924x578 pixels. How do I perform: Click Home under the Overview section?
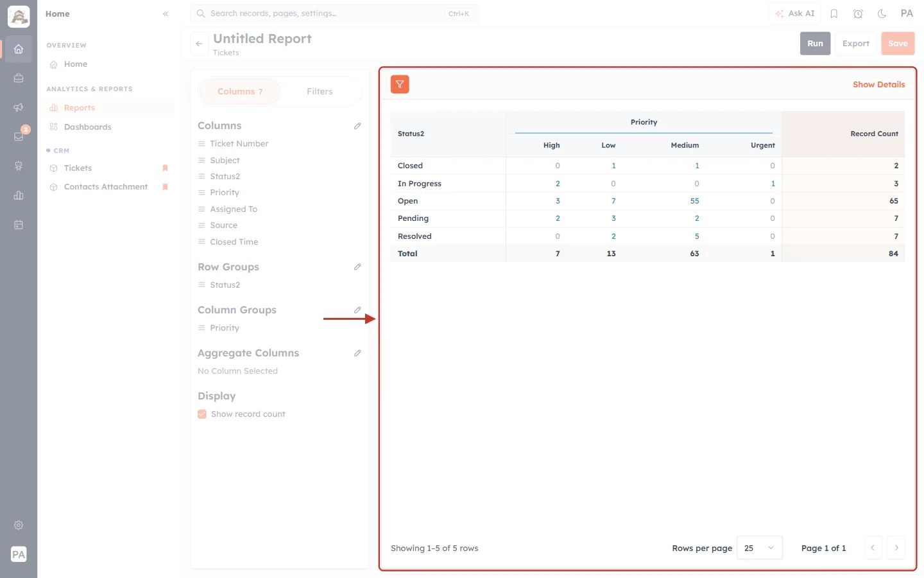pos(76,64)
